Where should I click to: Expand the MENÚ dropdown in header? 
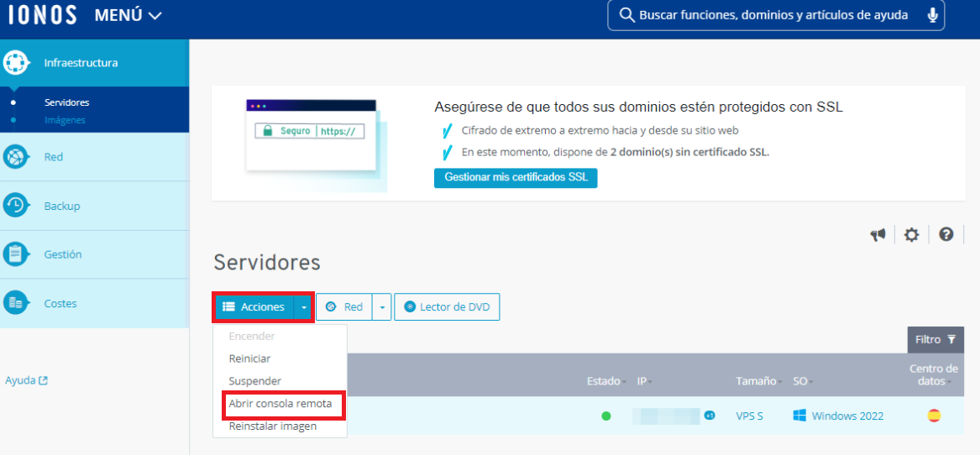pyautogui.click(x=128, y=15)
